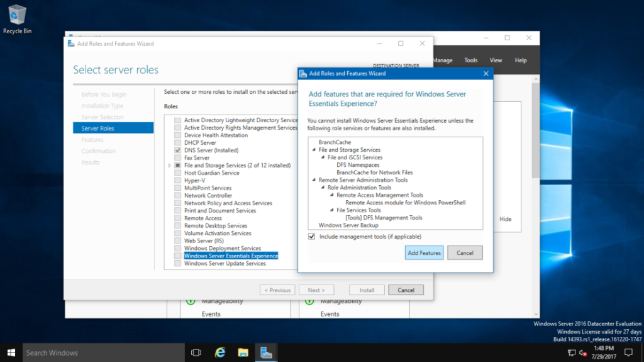Viewport: 644px width, 362px height.
Task: Toggle Include management tools checkbox
Action: click(x=312, y=237)
